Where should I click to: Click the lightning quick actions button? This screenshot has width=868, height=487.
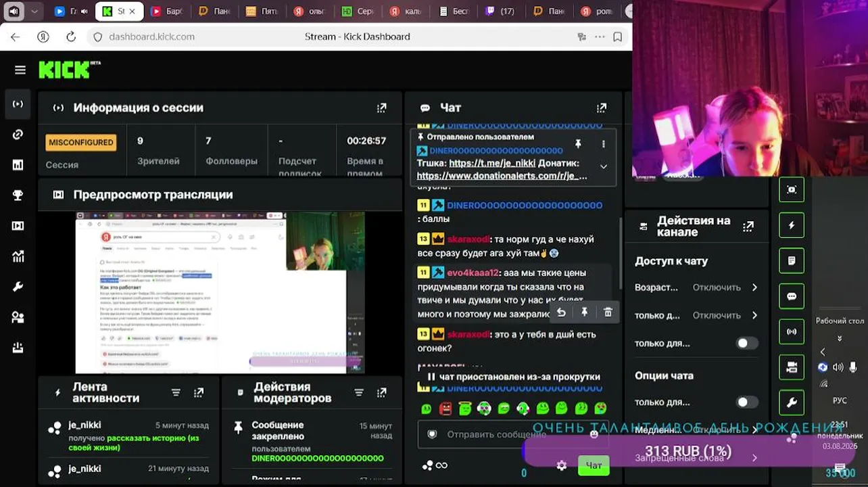pos(792,225)
